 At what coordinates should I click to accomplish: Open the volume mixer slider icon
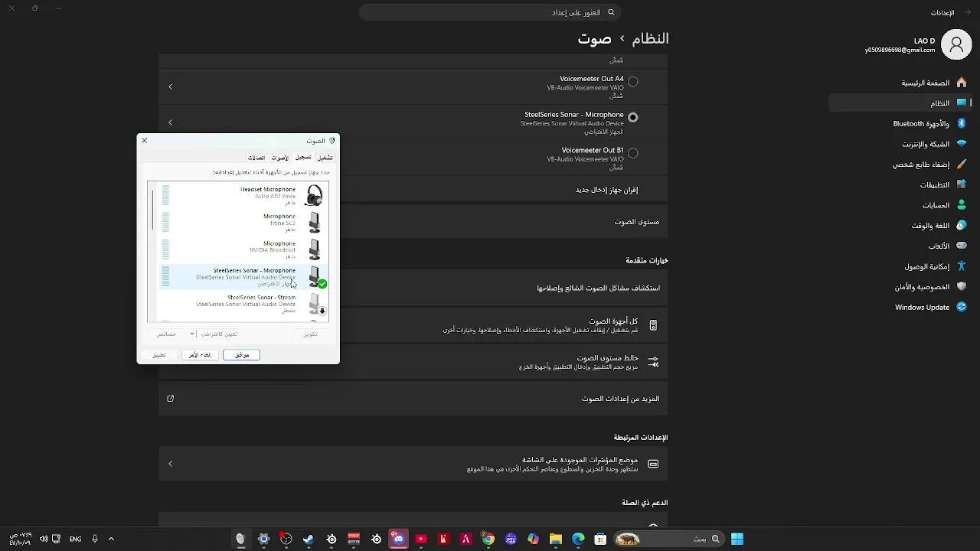[653, 362]
